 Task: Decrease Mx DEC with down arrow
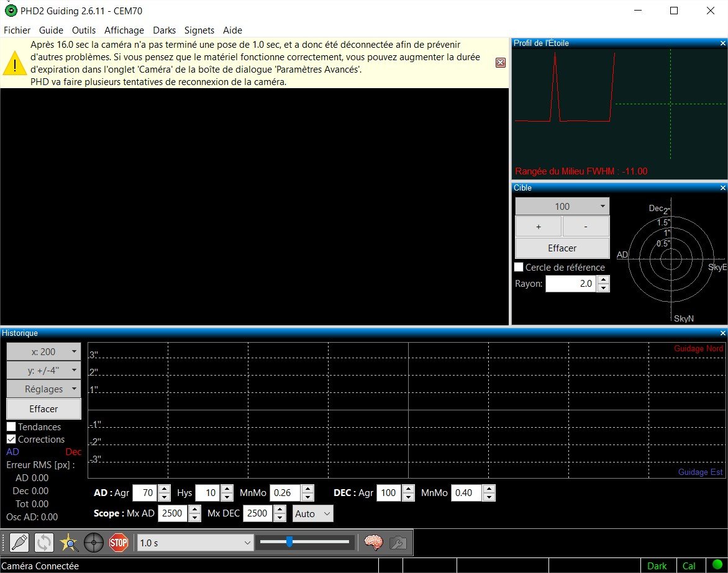click(x=280, y=517)
